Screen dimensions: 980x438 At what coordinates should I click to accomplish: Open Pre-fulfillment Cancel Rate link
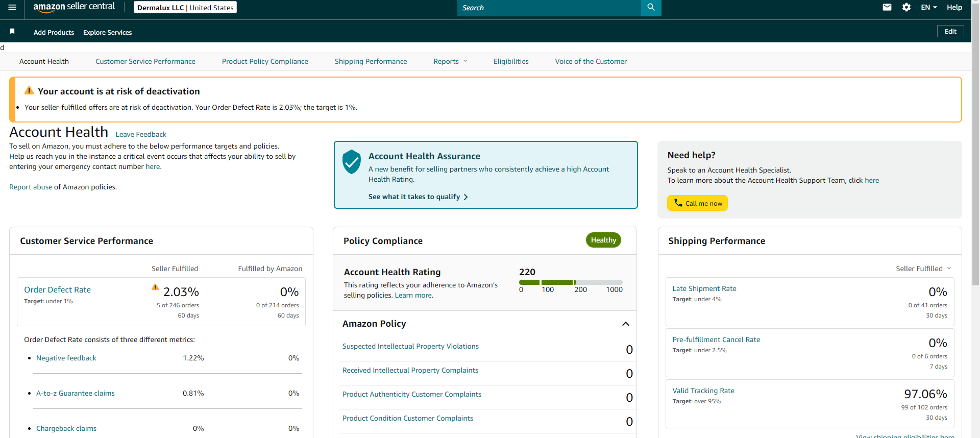(716, 339)
